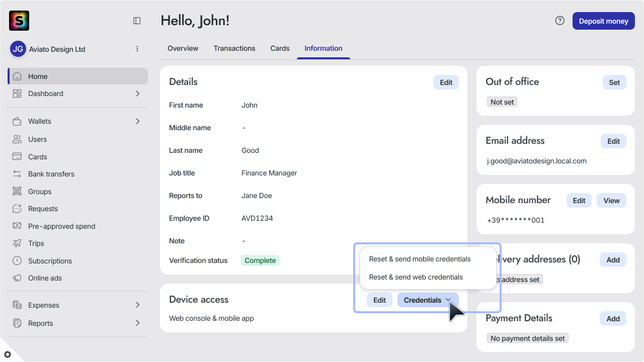View the full Mobile number
The image size is (644, 362).
[611, 201]
